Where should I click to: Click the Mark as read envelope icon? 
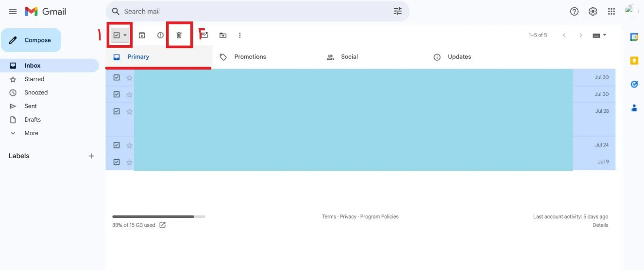click(x=204, y=35)
